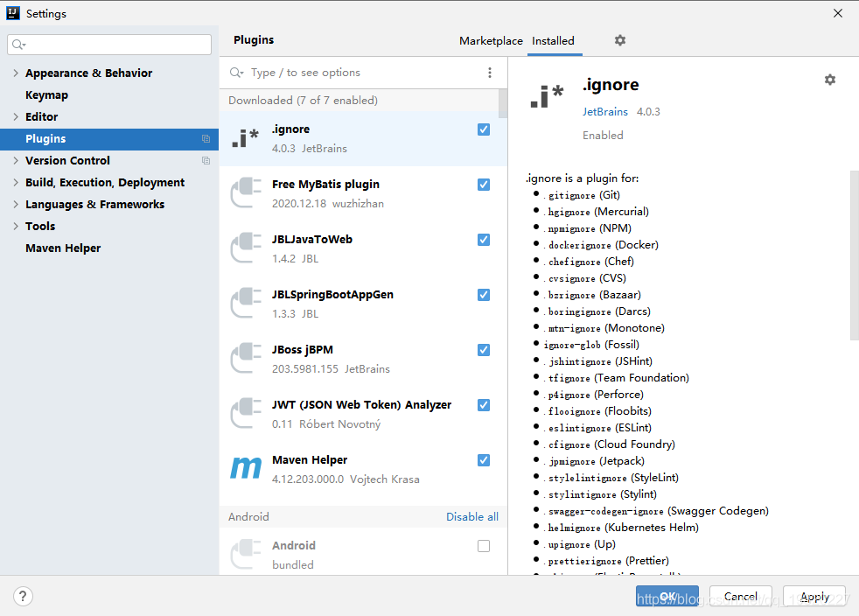Disable the JBoss jBPM plugin checkbox
Viewport: 859px width, 616px height.
click(x=483, y=350)
